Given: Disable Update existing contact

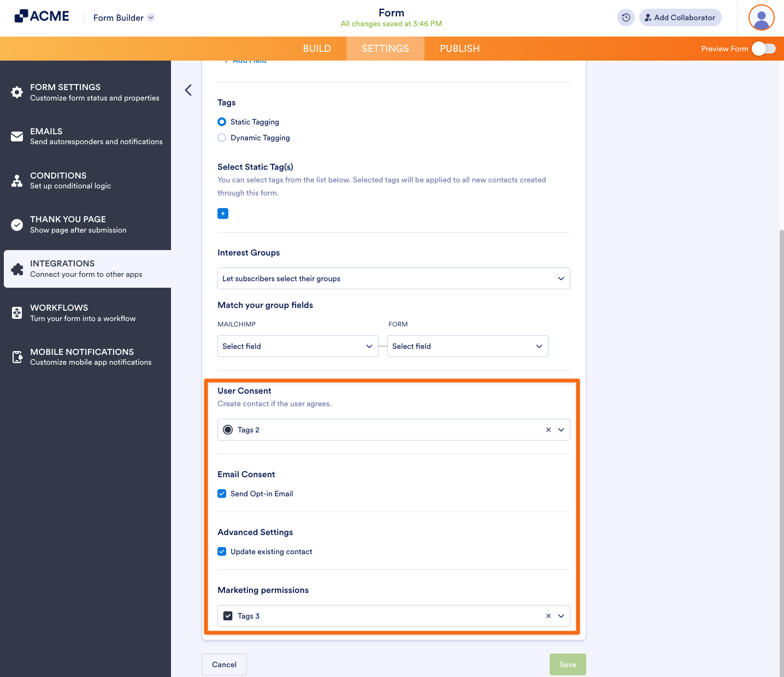Looking at the screenshot, I should 222,551.
